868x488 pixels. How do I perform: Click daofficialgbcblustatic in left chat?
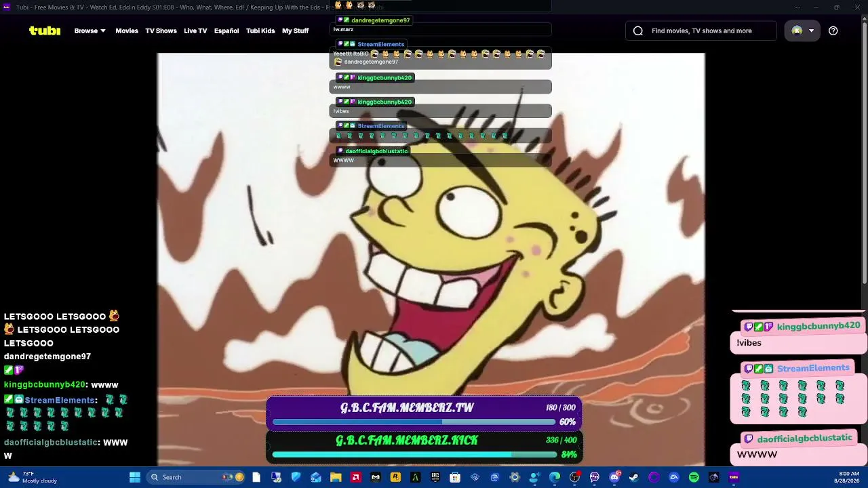pos(51,443)
